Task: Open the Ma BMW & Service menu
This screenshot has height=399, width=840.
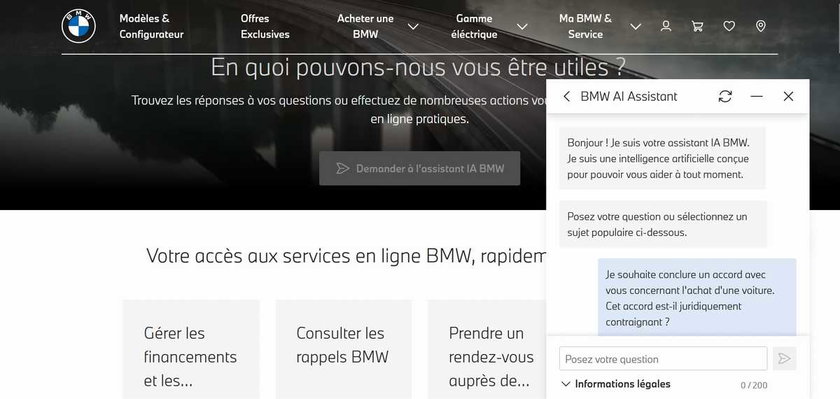Action: pyautogui.click(x=585, y=26)
